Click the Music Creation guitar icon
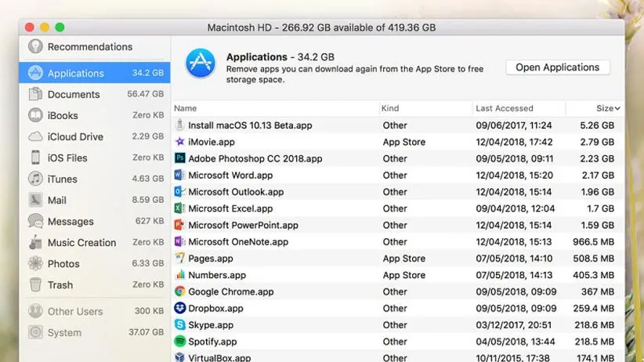Image resolution: width=644 pixels, height=362 pixels. pos(35,242)
